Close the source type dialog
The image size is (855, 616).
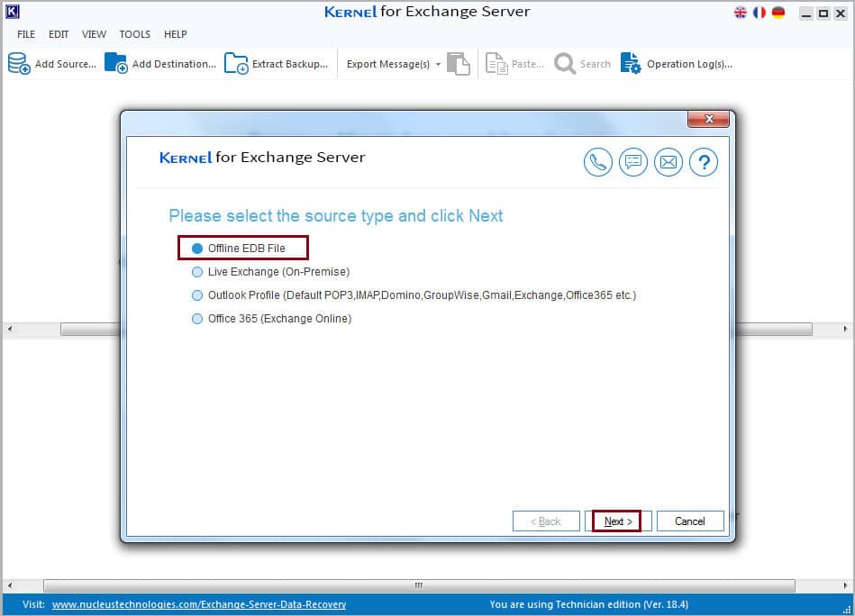[x=708, y=118]
